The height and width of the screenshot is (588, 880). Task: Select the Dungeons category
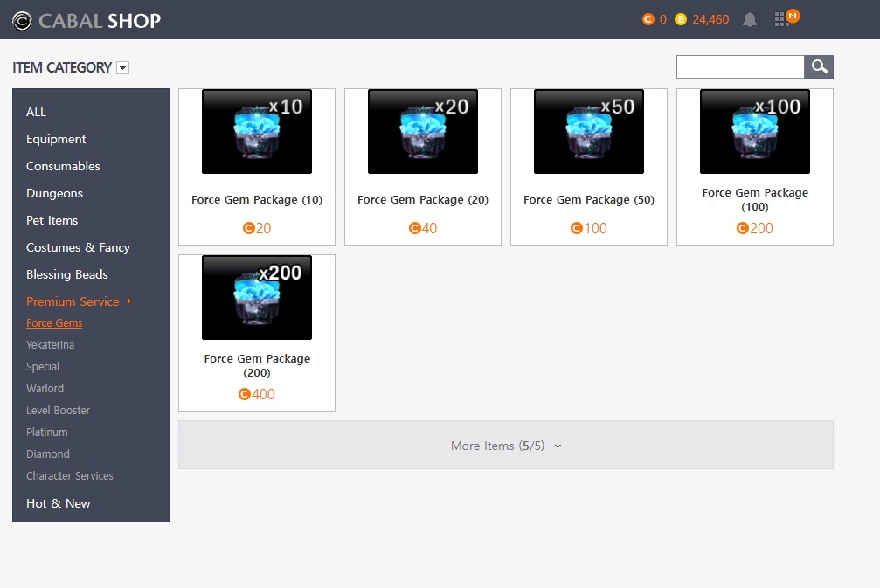(x=54, y=194)
